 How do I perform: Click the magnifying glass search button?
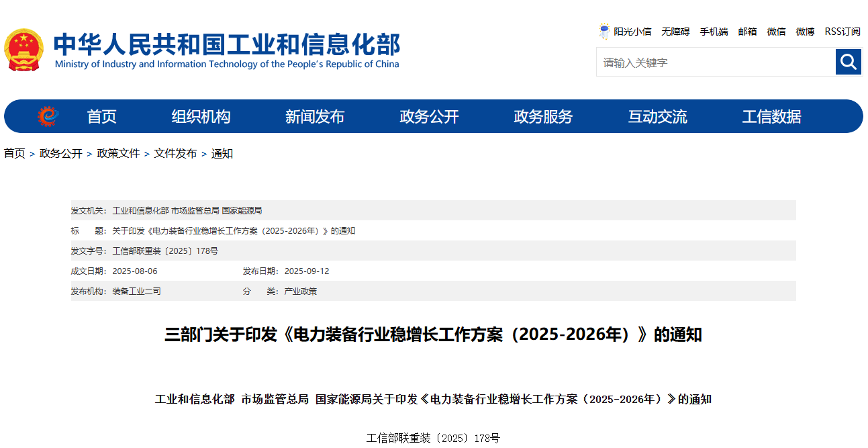pyautogui.click(x=849, y=62)
